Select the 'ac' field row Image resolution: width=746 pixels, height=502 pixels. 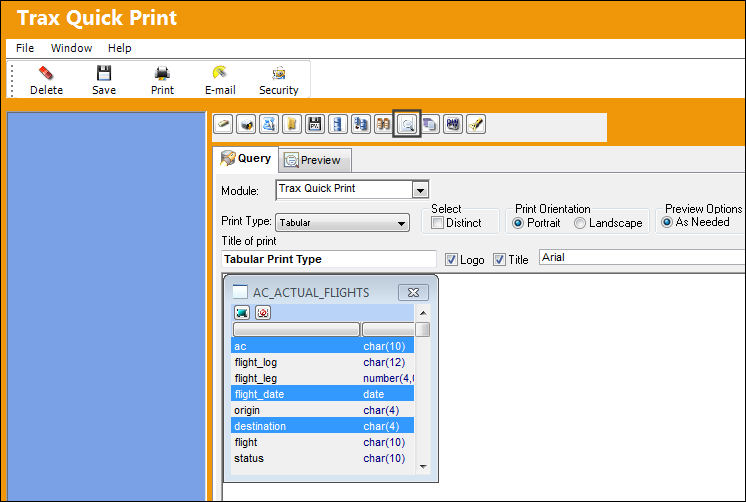(x=323, y=346)
